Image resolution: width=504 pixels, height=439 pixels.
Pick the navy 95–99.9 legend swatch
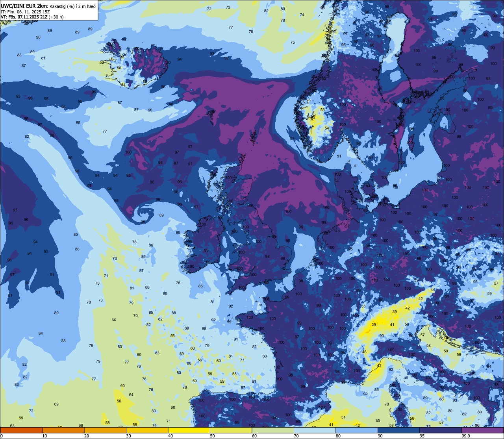click(441, 430)
